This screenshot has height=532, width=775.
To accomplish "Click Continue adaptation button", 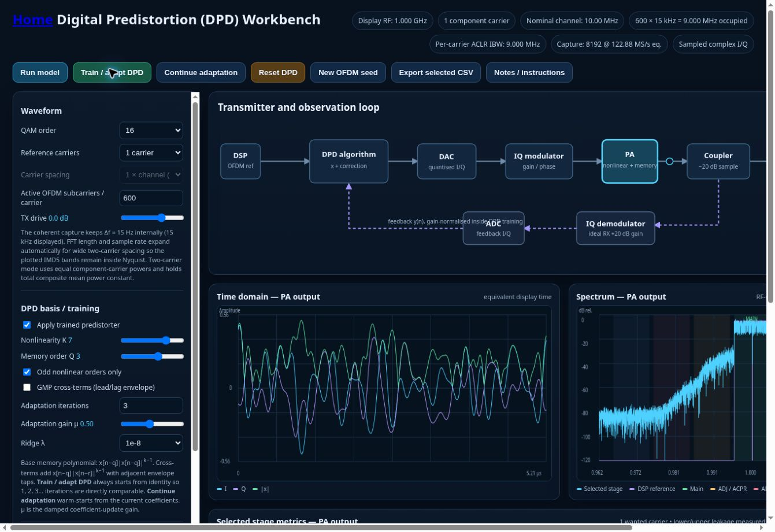I will pos(201,72).
